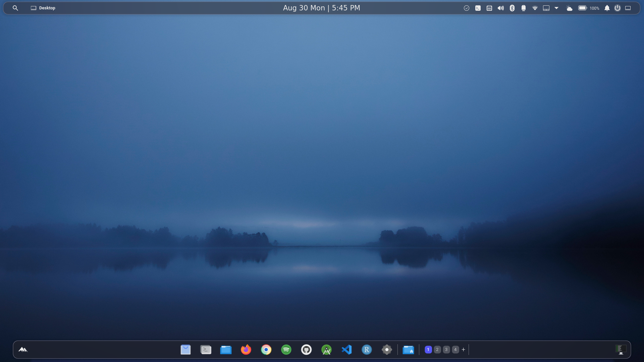Launch the software store shopping bag app
This screenshot has height=362, width=644.
point(185,350)
